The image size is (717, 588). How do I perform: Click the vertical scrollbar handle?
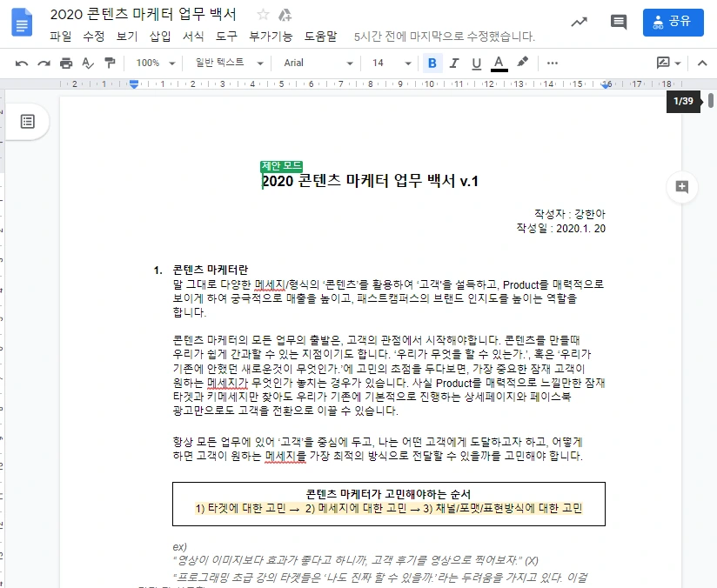[x=711, y=101]
